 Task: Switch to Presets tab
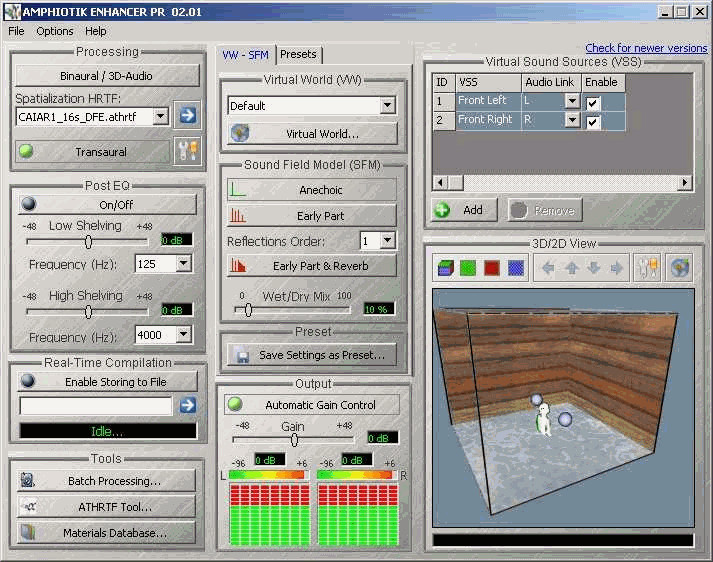298,55
